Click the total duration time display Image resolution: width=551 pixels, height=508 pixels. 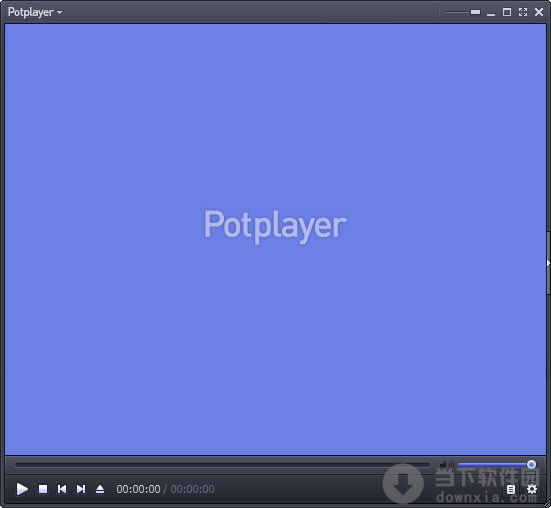point(193,489)
